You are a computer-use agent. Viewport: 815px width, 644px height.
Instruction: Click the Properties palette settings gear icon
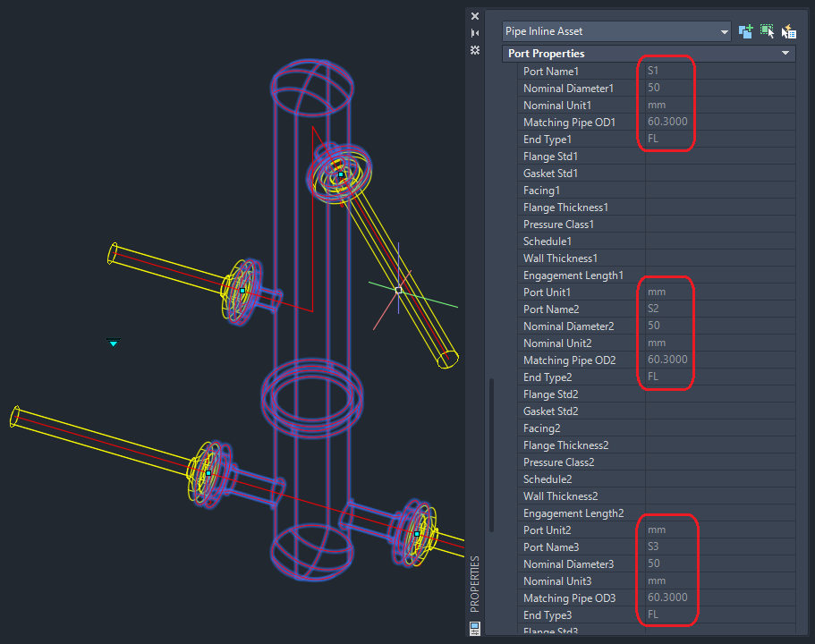[474, 51]
